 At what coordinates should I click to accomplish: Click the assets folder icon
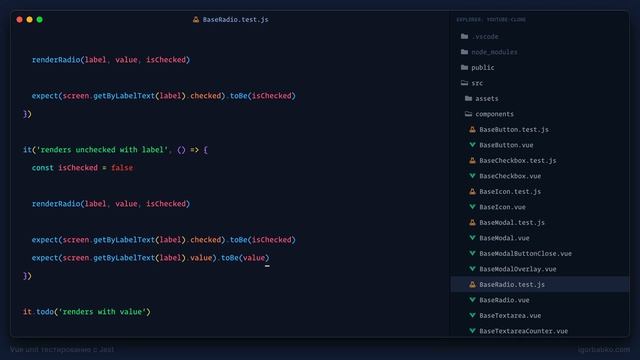click(468, 98)
